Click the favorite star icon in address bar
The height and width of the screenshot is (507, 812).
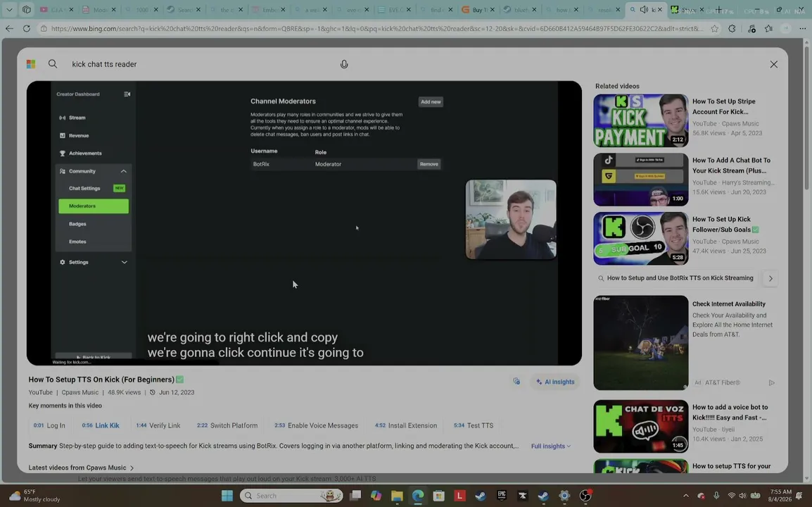coord(715,28)
